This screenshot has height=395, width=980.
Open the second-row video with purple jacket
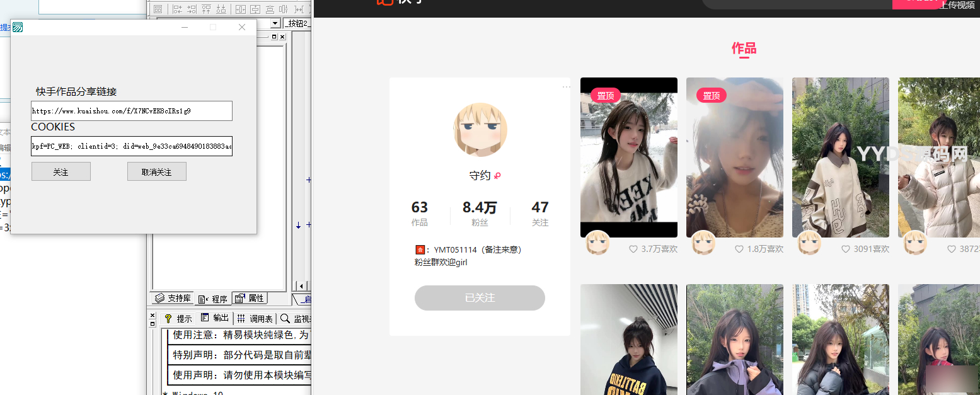(x=735, y=340)
